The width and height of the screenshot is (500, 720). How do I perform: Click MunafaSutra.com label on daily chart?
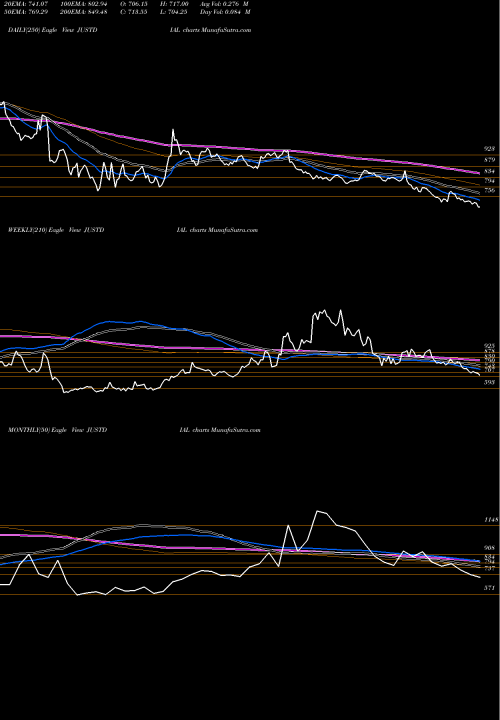(x=224, y=30)
